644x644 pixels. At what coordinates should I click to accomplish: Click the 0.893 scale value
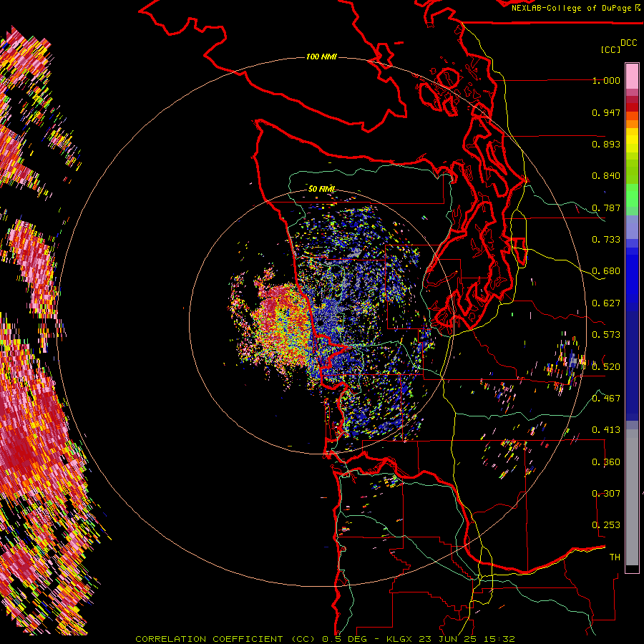(606, 144)
